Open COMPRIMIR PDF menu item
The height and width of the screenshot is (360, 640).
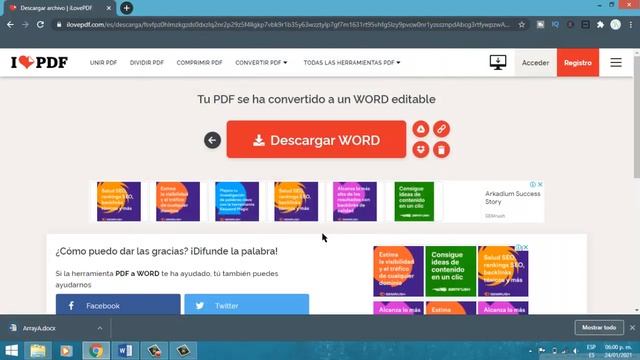[x=199, y=62]
